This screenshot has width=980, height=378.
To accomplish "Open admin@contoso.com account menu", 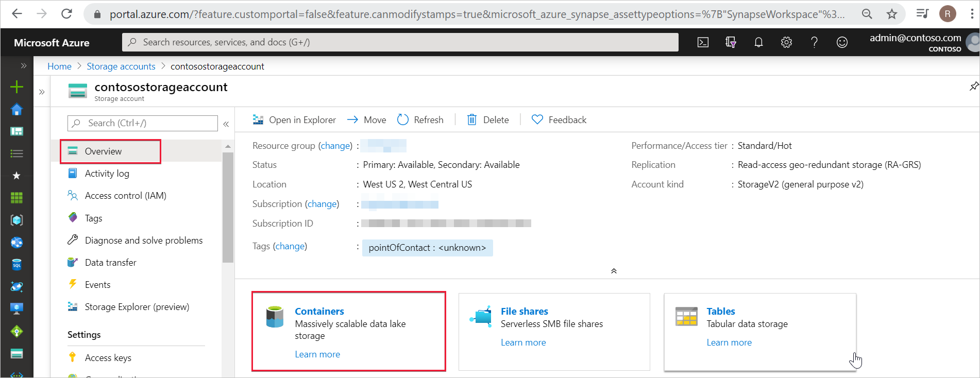I will click(916, 42).
